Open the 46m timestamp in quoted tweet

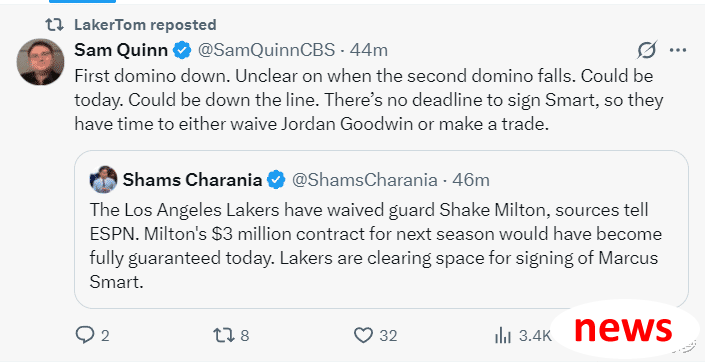click(x=471, y=180)
